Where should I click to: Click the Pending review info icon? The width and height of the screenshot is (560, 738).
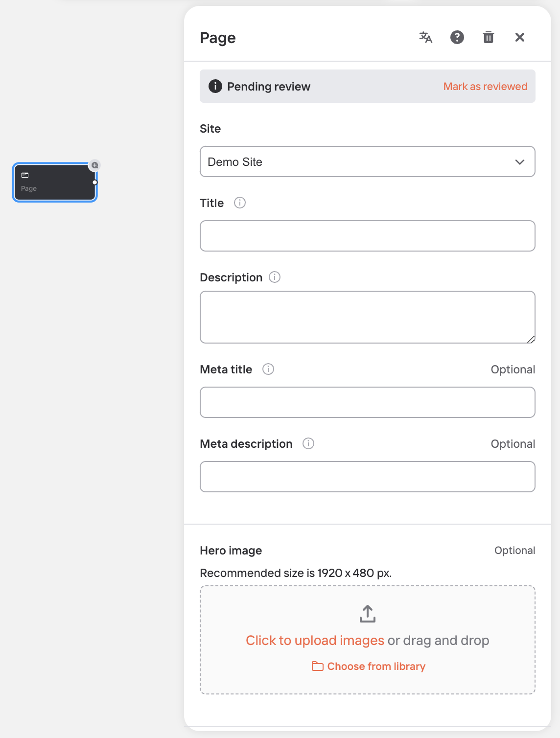click(x=215, y=86)
